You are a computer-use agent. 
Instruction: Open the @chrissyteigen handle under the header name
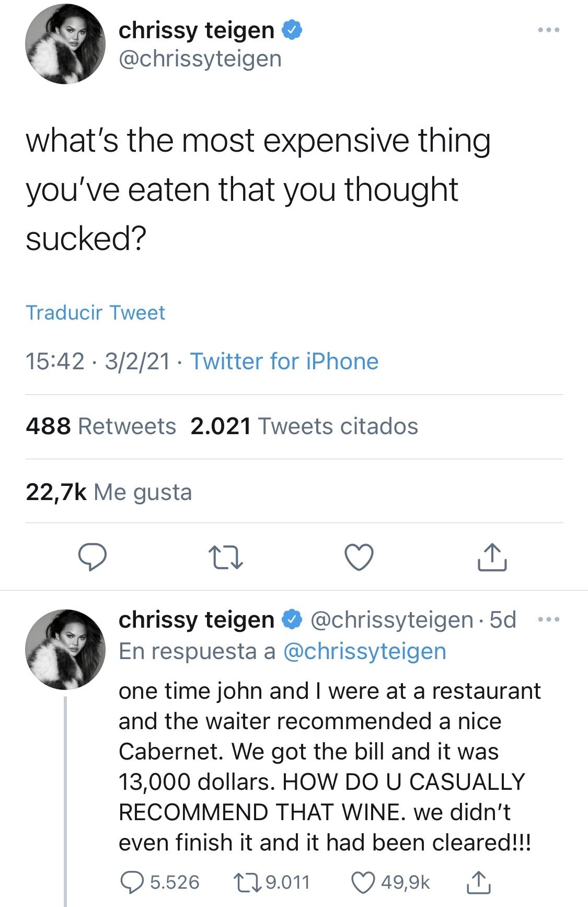pos(200,59)
